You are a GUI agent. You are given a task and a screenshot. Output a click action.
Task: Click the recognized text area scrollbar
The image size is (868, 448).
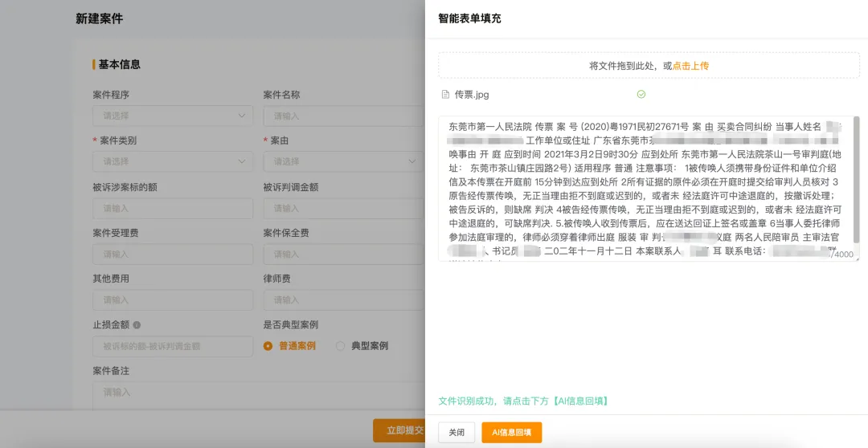856,181
